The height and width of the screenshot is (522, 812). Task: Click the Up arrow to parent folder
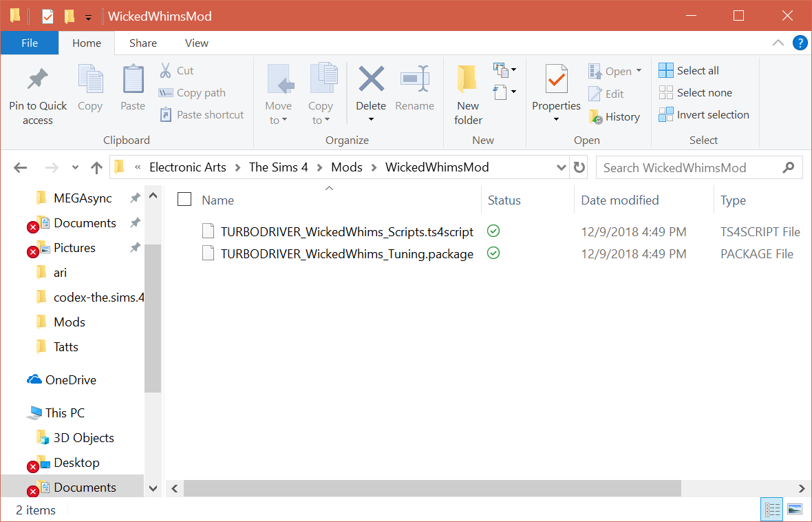pos(96,167)
